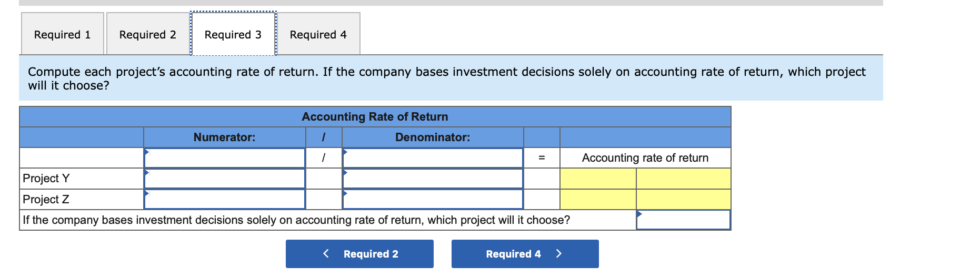The height and width of the screenshot is (276, 980).
Task: Select Project Z's first yellow result cell
Action: tap(598, 200)
